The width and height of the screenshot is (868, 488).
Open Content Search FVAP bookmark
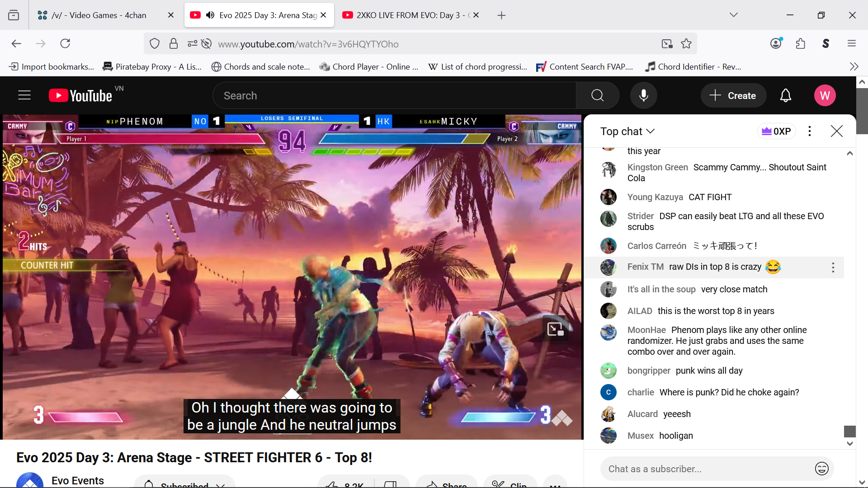584,66
